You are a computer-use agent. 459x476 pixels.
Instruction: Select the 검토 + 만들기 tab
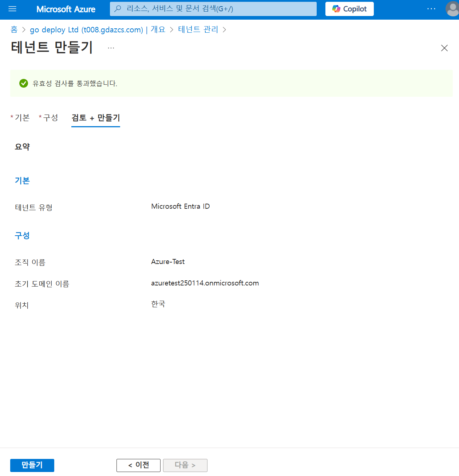pyautogui.click(x=96, y=118)
